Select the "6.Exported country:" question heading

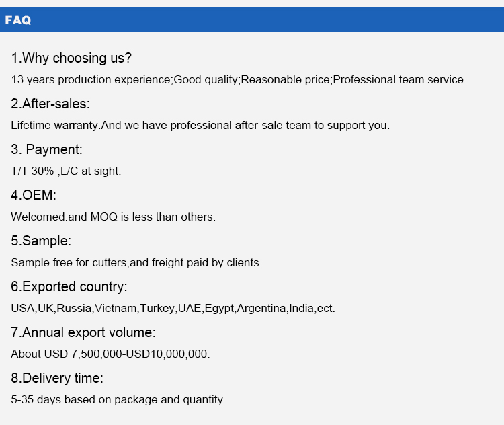(x=69, y=286)
